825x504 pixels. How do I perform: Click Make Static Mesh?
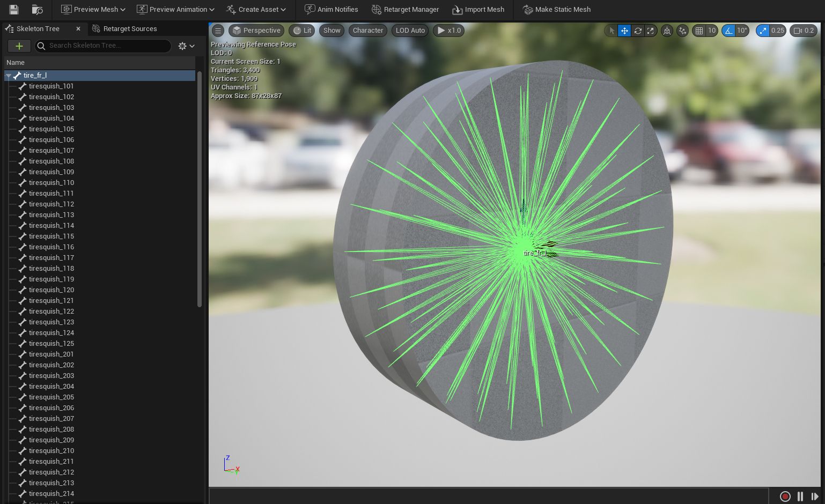coord(556,9)
